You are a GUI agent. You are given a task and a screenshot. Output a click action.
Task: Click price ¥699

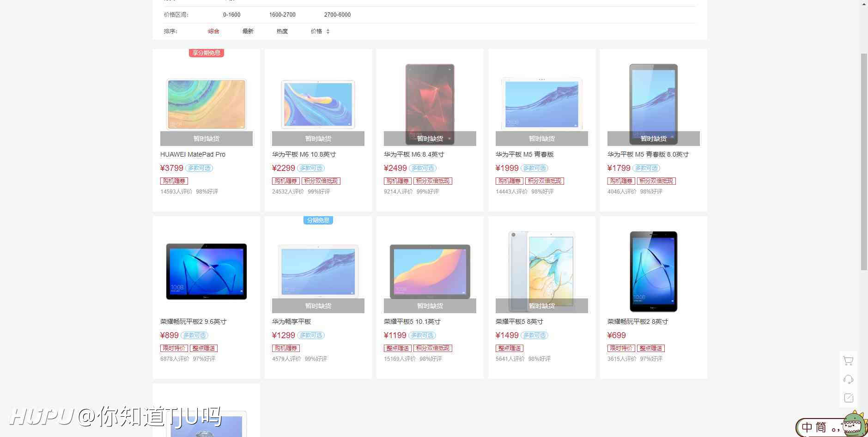coord(617,335)
